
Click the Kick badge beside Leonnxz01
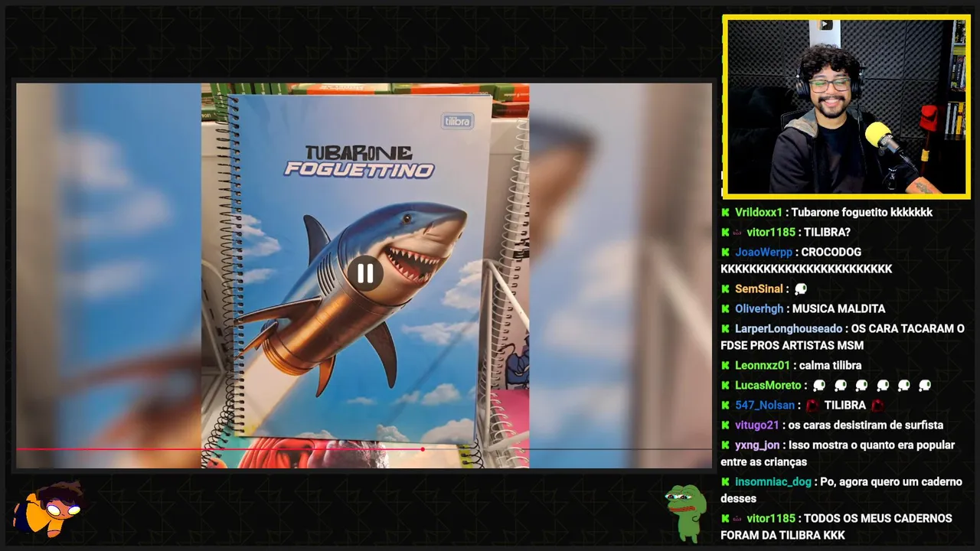pos(725,366)
